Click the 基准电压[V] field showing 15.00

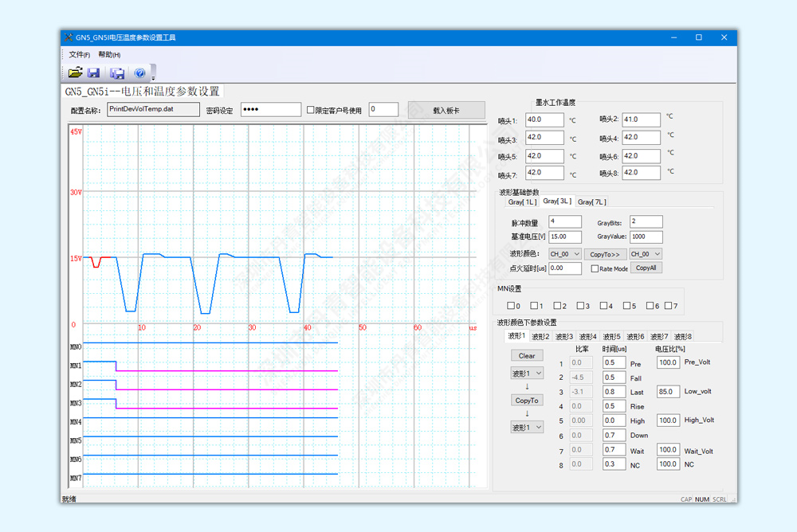[565, 237]
